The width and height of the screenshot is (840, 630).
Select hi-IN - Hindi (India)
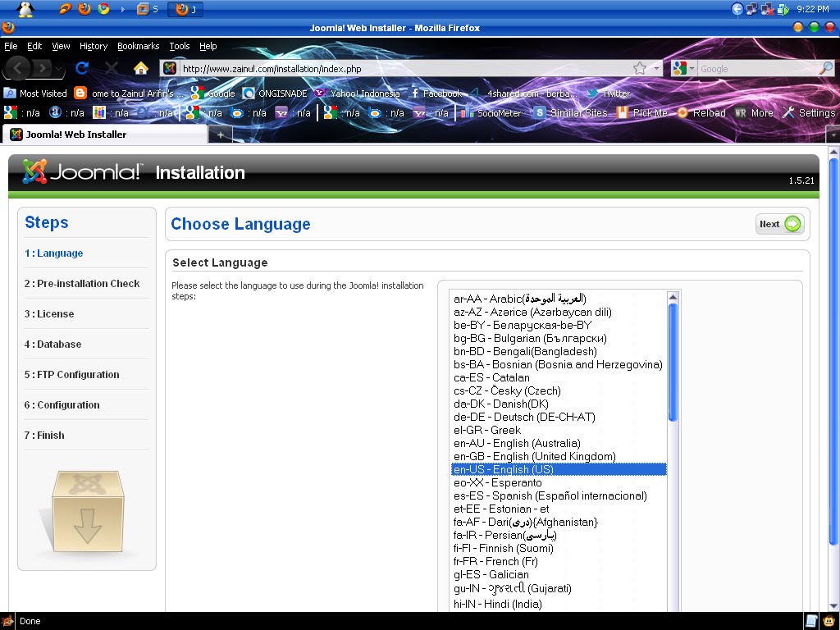(559, 605)
